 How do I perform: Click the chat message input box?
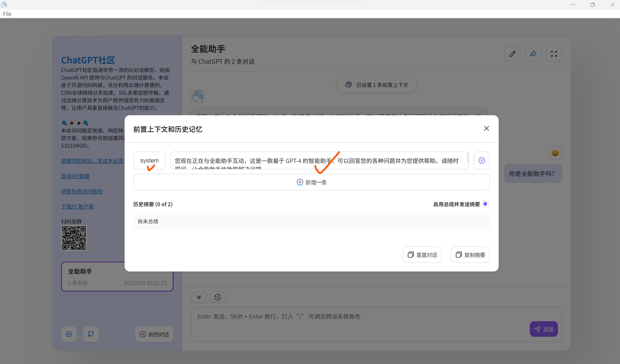tap(376, 324)
